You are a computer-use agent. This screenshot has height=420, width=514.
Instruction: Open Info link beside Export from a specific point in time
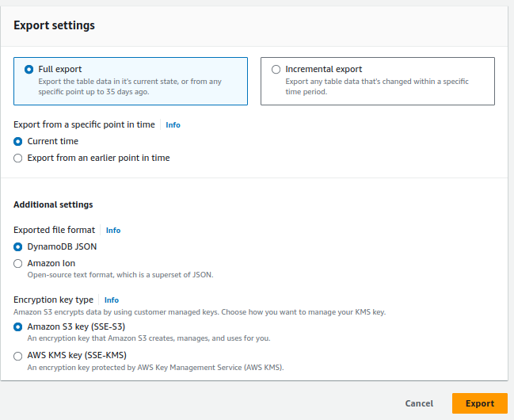[173, 125]
